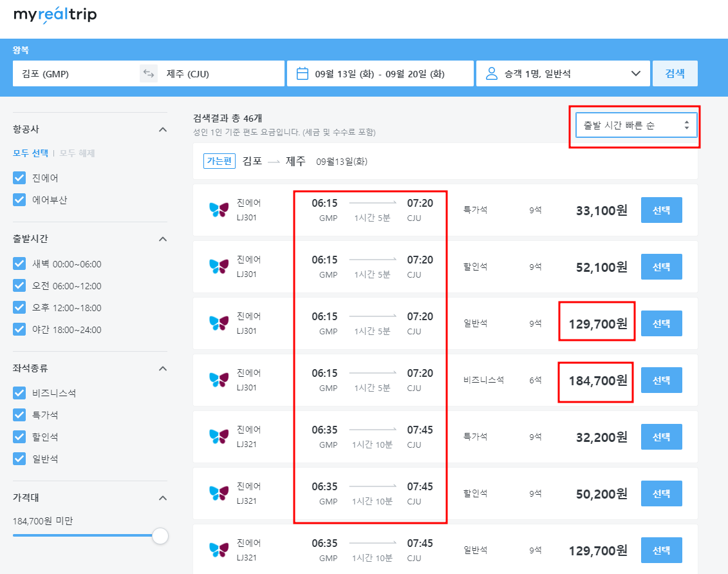Image resolution: width=728 pixels, height=574 pixels.
Task: Uncheck 야간 18:00~24:00 departure time
Action: pyautogui.click(x=19, y=329)
